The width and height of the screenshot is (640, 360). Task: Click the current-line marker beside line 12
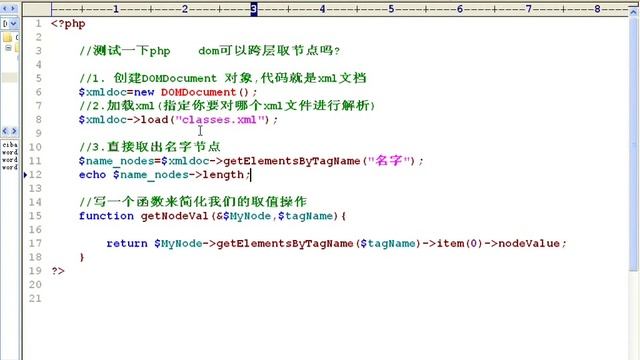25,175
